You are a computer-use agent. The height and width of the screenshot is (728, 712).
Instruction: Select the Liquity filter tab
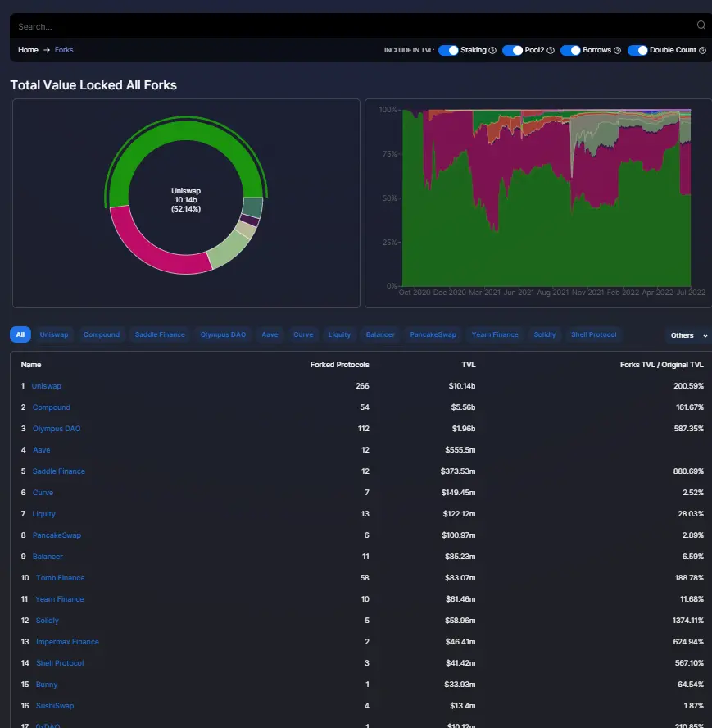[x=339, y=334]
